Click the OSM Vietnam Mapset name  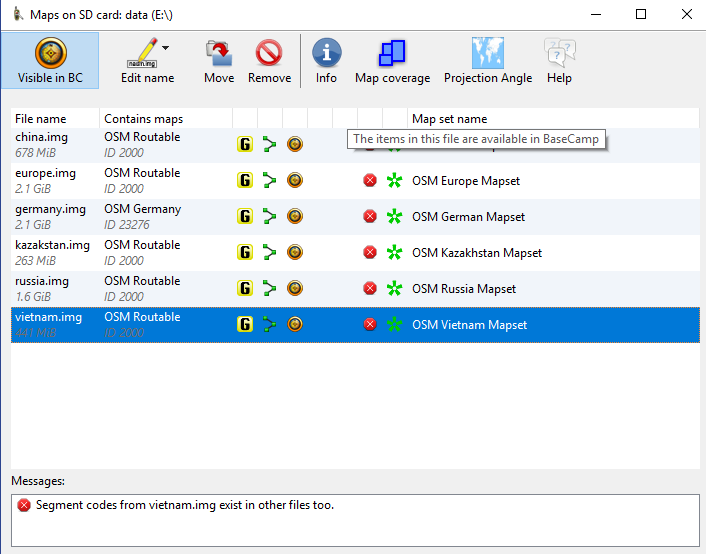tap(469, 325)
